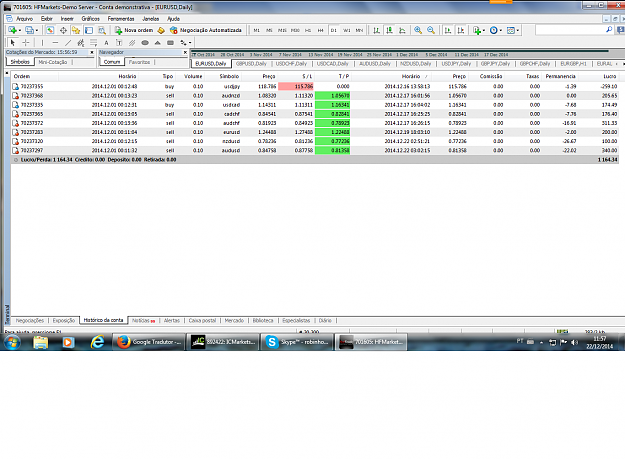The width and height of the screenshot is (625, 459).
Task: Open the Profiles toolbar icon
Action: click(x=29, y=30)
